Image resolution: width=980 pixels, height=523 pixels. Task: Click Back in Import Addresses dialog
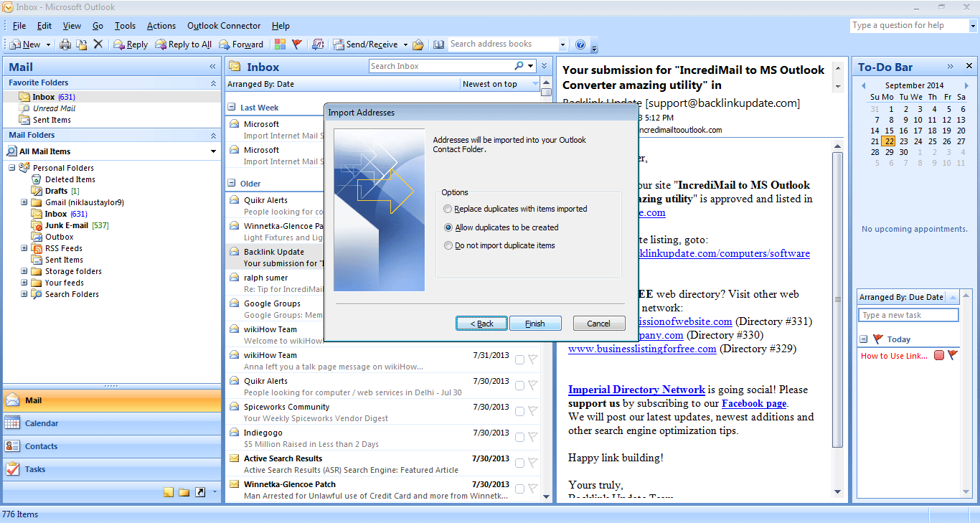coord(481,324)
